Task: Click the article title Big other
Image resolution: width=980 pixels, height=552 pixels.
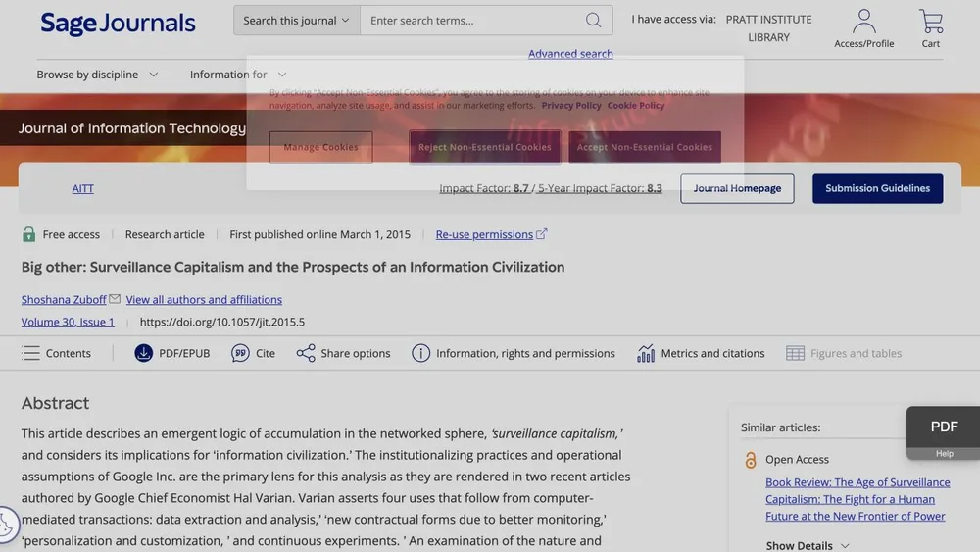Action: 292,267
